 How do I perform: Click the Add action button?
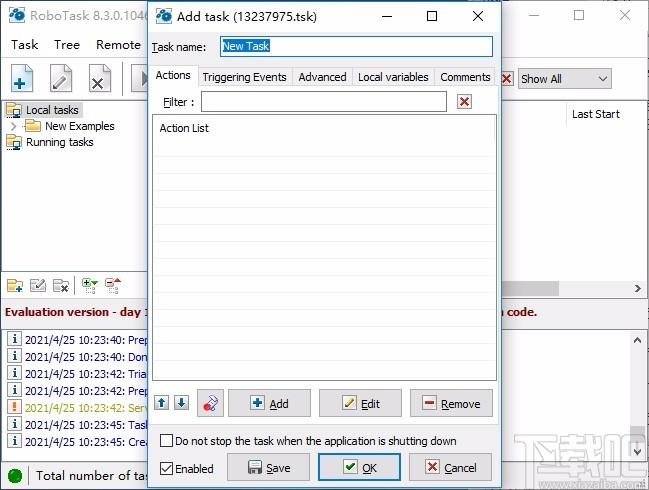point(269,403)
